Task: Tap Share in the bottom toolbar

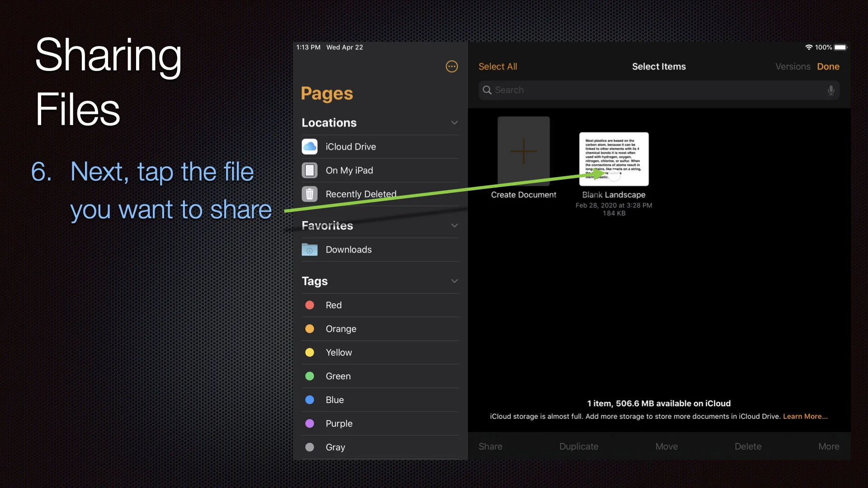Action: 491,446
